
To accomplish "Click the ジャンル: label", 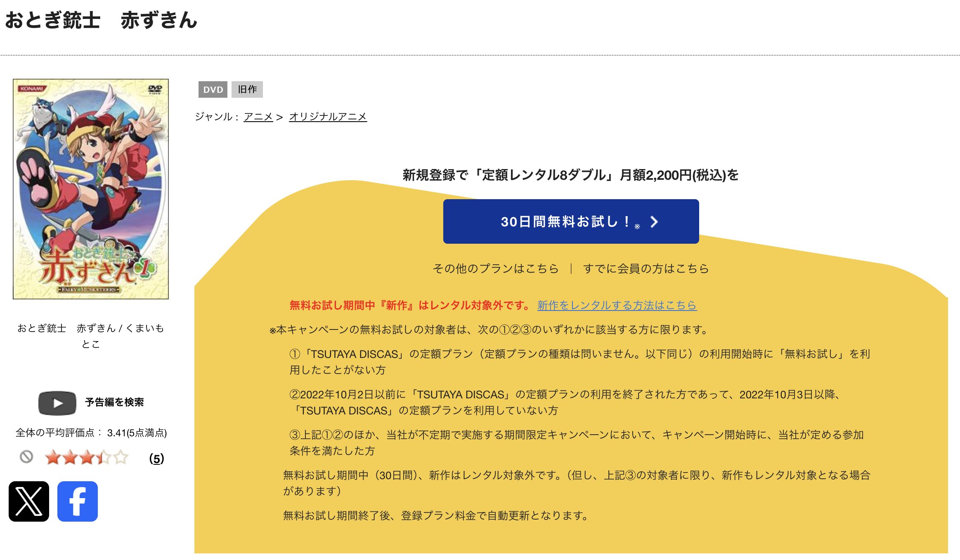I will (x=217, y=117).
